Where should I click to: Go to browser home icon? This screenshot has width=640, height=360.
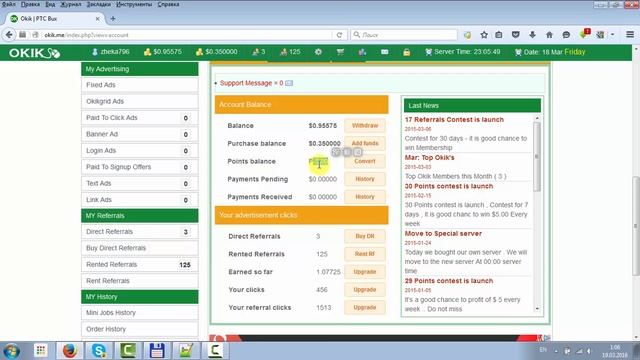(x=549, y=35)
